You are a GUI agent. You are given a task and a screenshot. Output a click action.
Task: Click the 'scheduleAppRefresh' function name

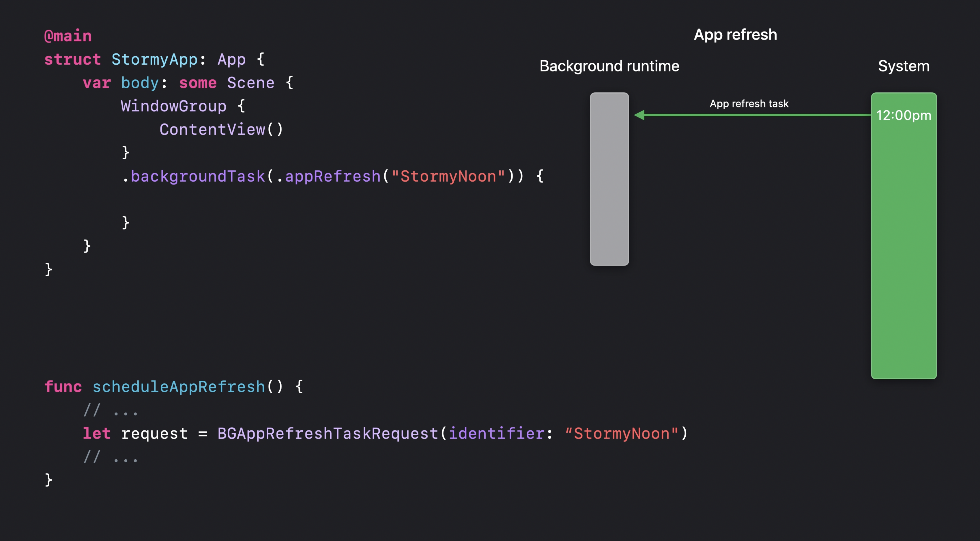[179, 387]
